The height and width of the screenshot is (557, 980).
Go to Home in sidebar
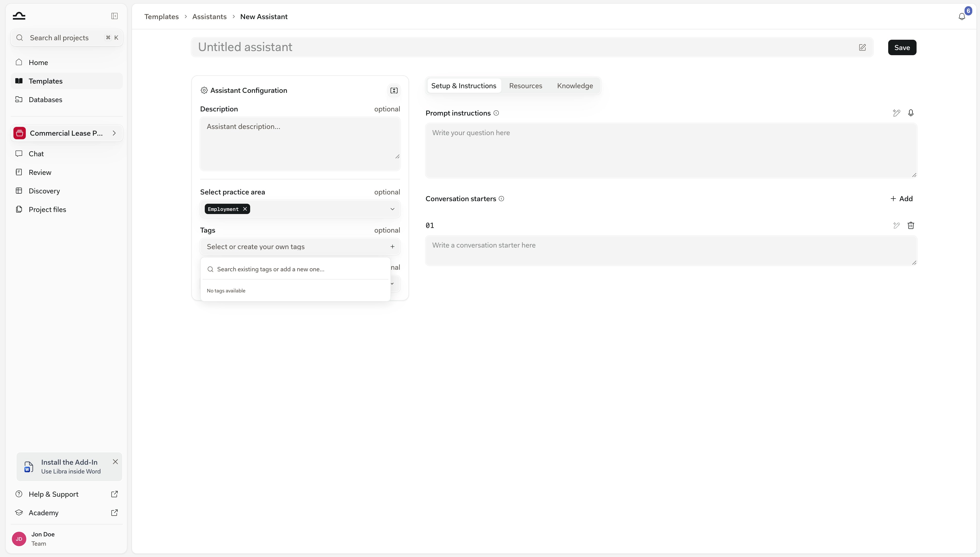tap(67, 62)
